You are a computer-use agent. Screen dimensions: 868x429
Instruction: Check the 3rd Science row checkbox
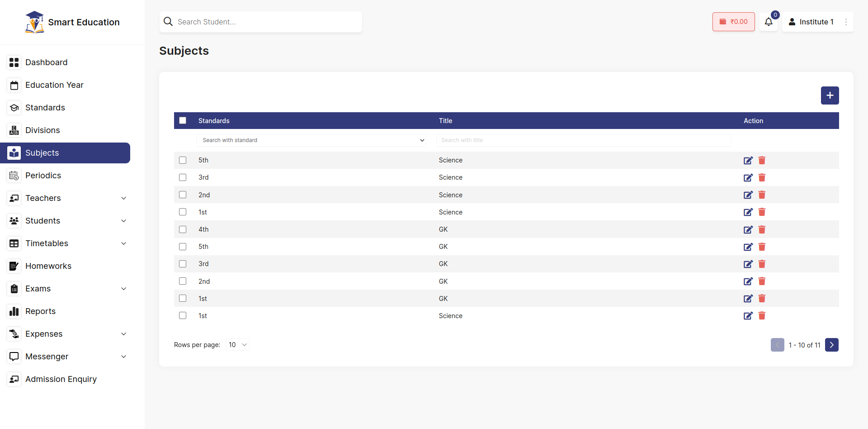[183, 177]
